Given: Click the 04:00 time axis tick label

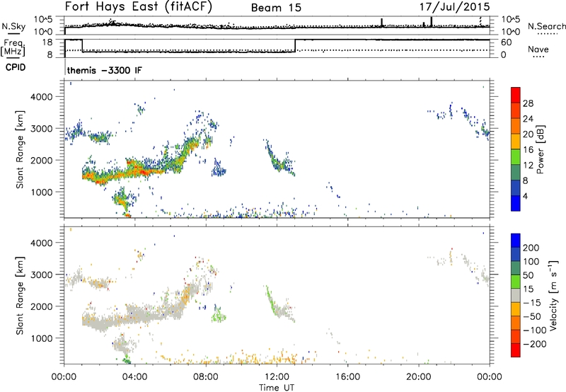Looking at the screenshot, I should pyautogui.click(x=135, y=377).
